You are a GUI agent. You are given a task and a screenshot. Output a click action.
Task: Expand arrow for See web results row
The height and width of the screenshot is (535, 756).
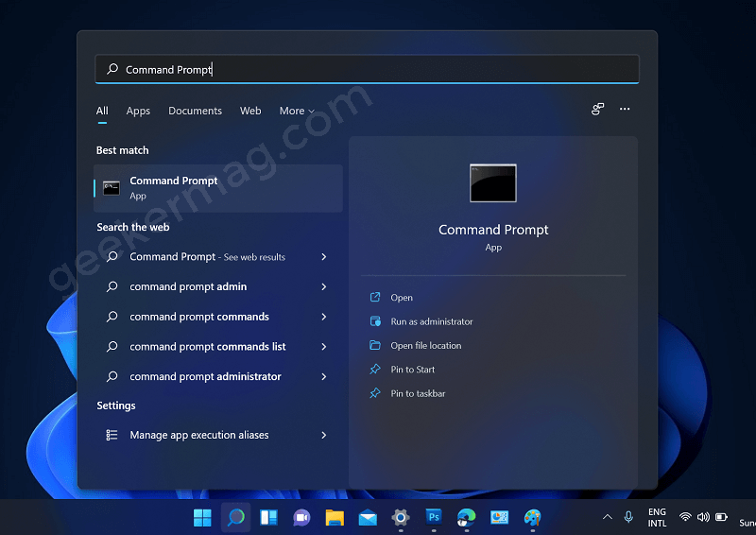(324, 257)
